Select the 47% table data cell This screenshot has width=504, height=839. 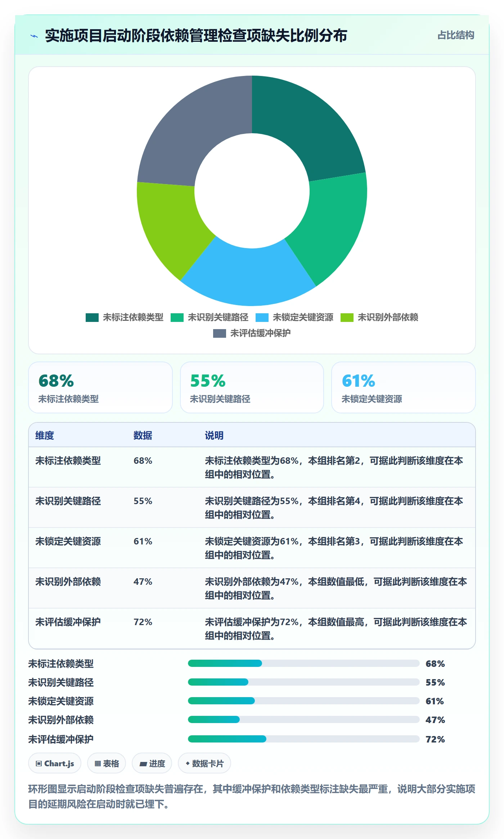[143, 582]
